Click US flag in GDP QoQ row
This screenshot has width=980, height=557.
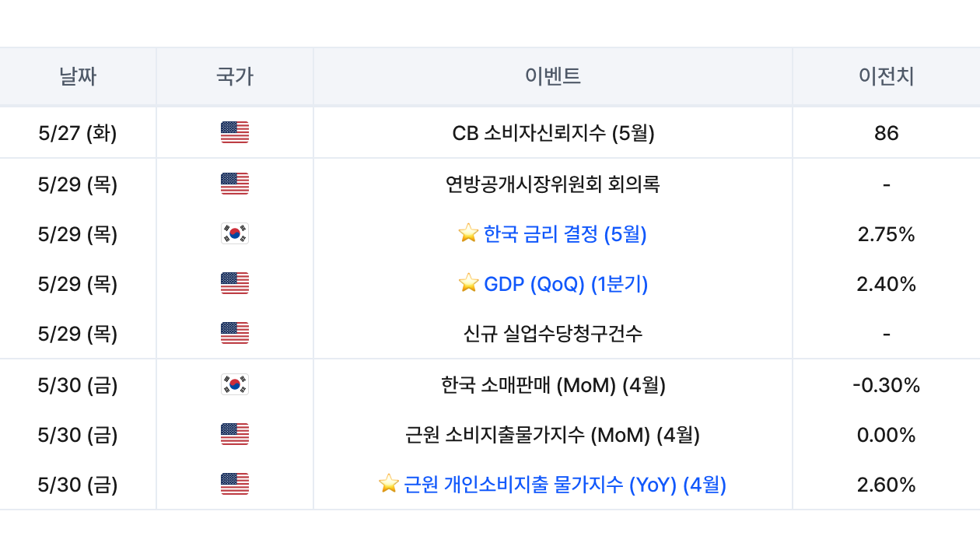234,284
